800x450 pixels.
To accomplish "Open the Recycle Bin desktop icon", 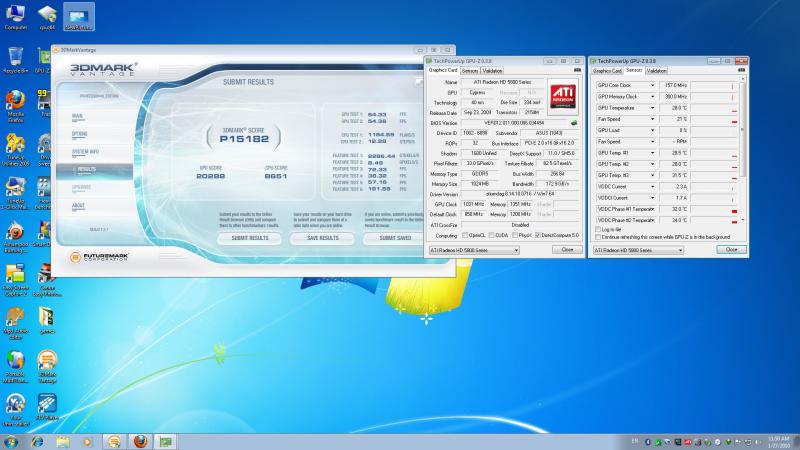I will pos(15,60).
